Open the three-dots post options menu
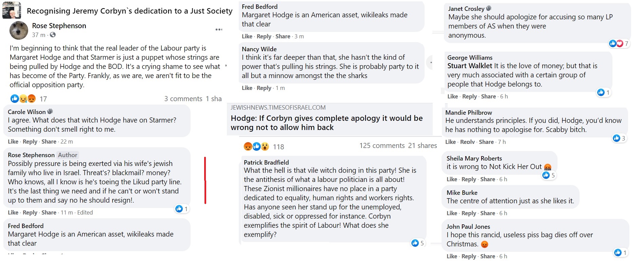The image size is (644, 261). [219, 30]
